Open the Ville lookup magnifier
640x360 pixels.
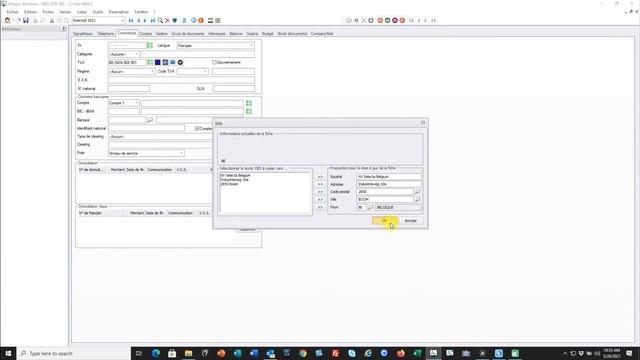click(x=417, y=200)
